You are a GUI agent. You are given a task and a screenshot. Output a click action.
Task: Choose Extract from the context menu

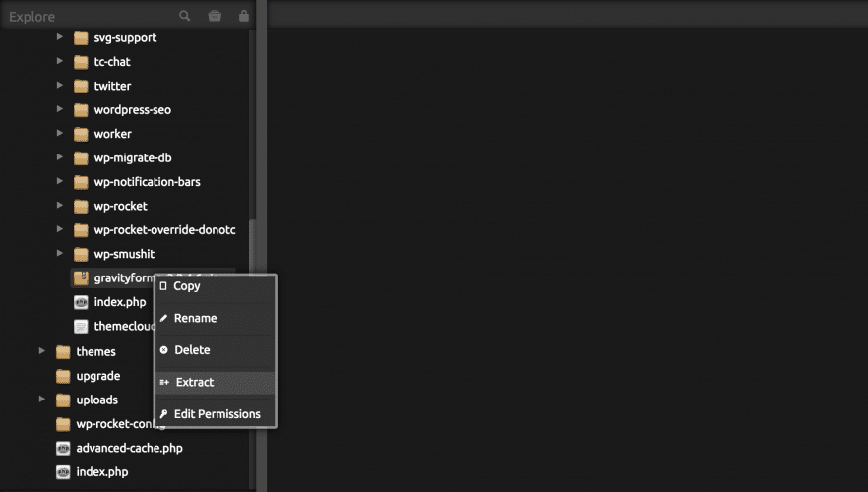pos(194,383)
